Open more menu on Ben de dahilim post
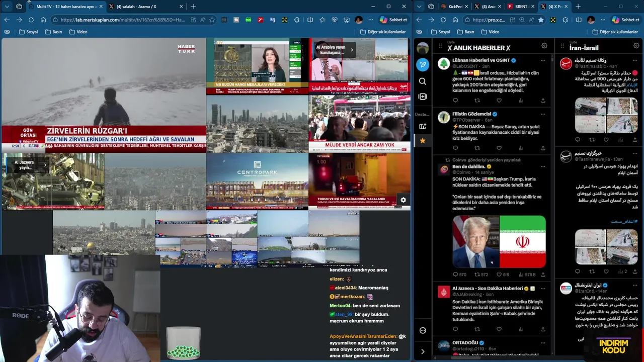Image resolution: width=644 pixels, height=362 pixels. coord(543,166)
